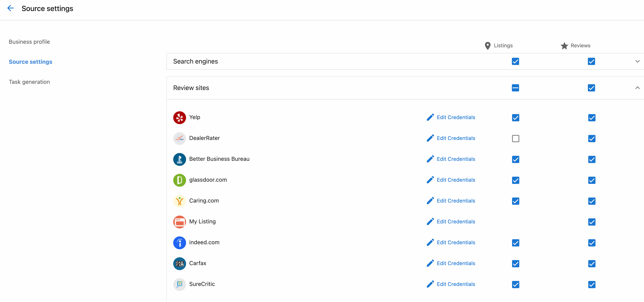644x302 pixels.
Task: Open Edit Credentials for Yelp
Action: coord(456,117)
